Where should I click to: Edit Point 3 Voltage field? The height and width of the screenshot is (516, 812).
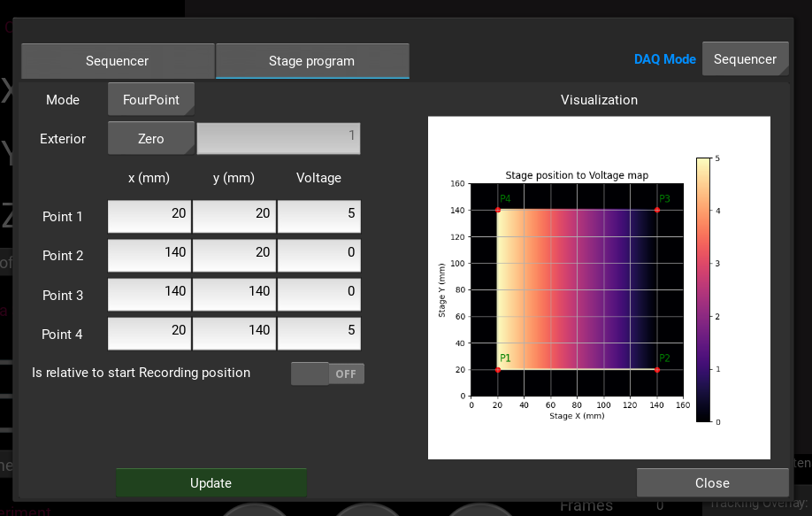[x=319, y=295]
